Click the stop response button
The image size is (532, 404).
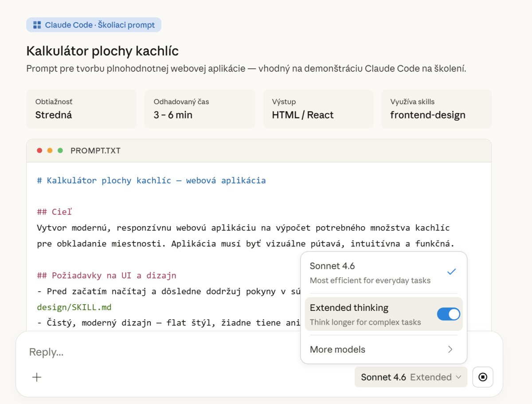pyautogui.click(x=483, y=377)
